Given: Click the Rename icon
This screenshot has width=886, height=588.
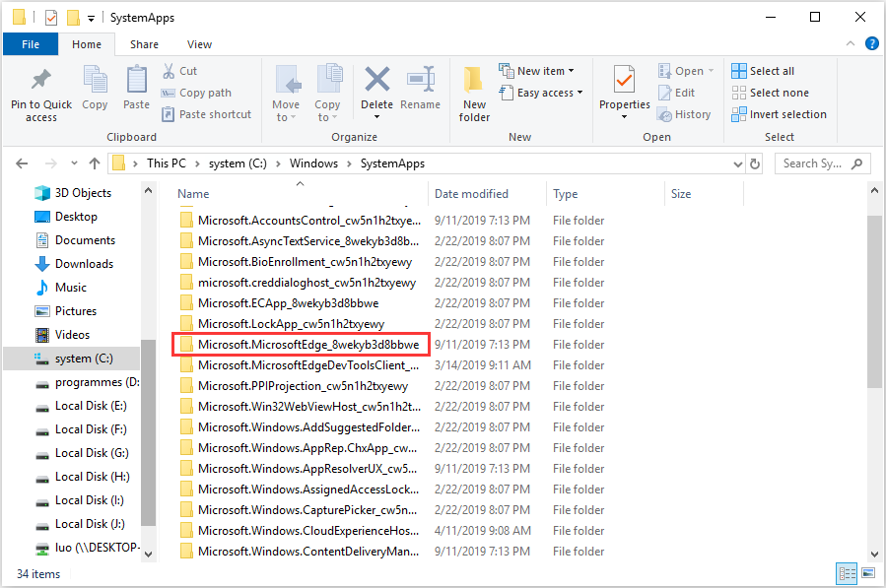Looking at the screenshot, I should [x=421, y=80].
